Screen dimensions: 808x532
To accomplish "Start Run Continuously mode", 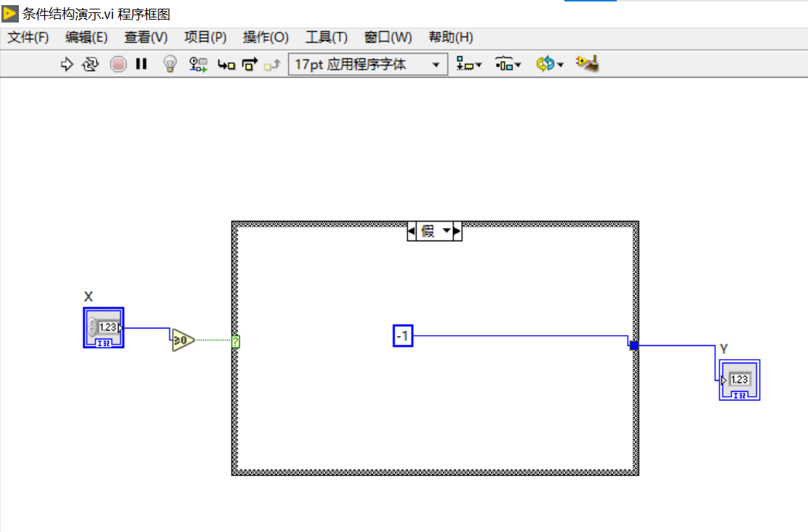I will pyautogui.click(x=91, y=65).
